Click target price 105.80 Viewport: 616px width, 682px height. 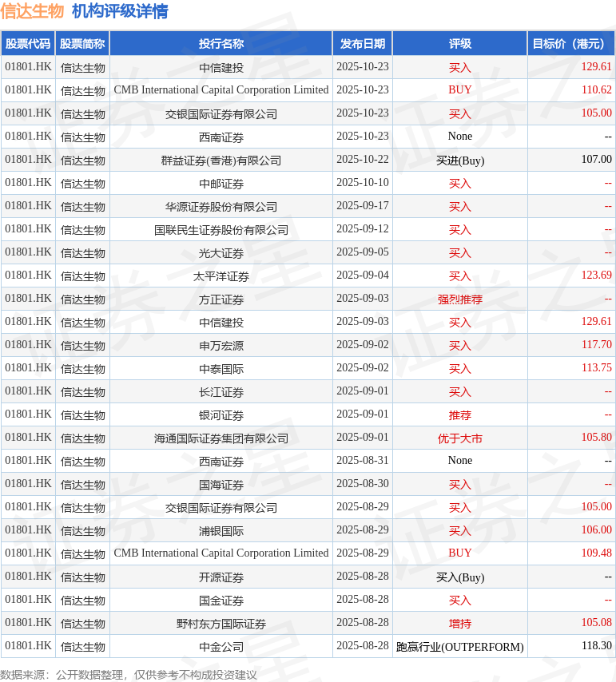coord(596,437)
